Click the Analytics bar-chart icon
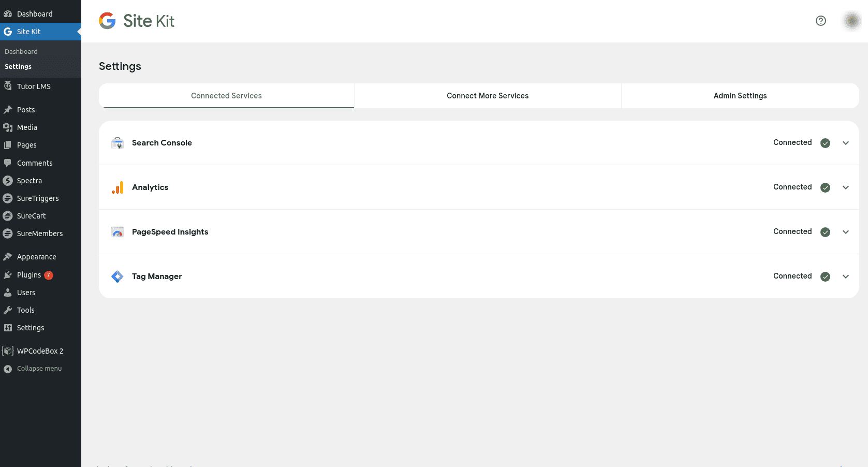868x467 pixels. click(117, 187)
